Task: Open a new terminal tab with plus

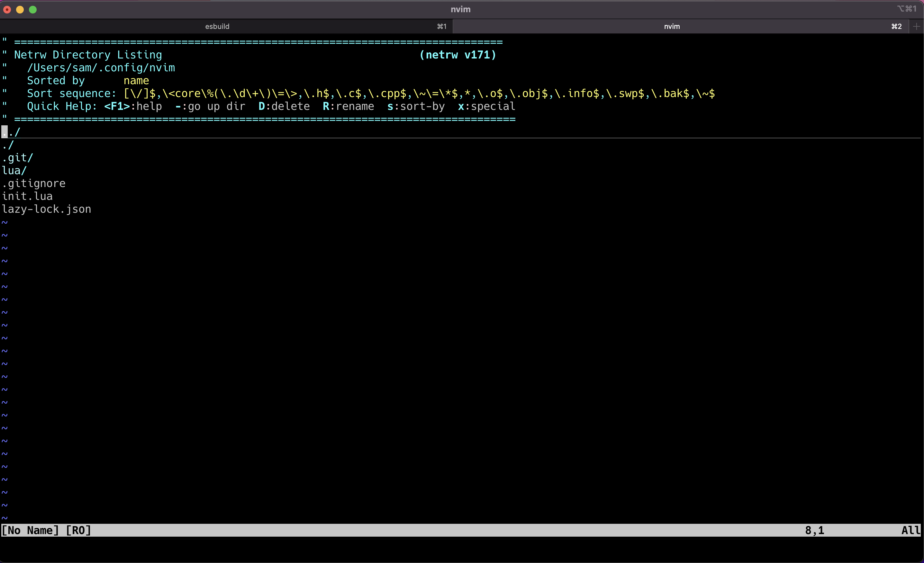Action: point(917,26)
